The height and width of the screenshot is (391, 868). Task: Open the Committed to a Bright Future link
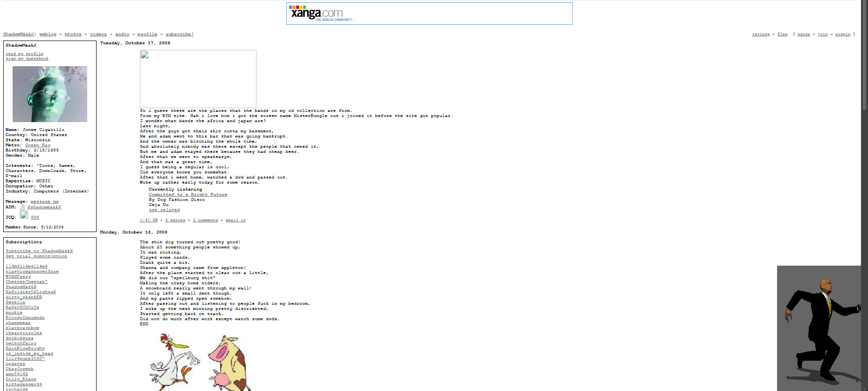click(188, 195)
